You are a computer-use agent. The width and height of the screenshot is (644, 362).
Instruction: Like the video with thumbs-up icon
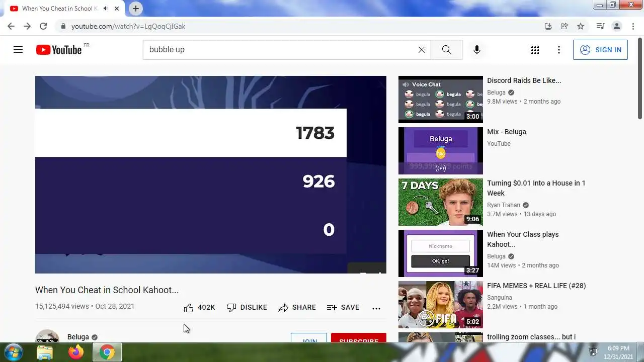click(x=189, y=308)
